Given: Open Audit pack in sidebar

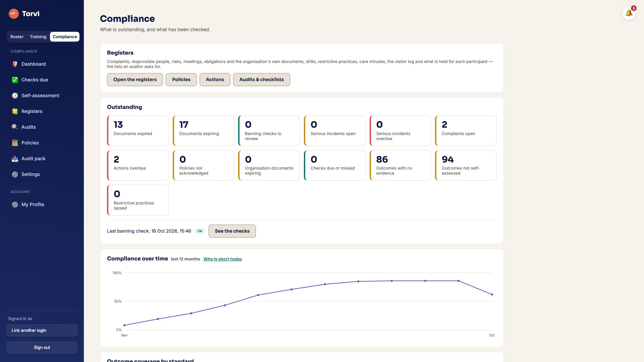Looking at the screenshot, I should (x=42, y=159).
